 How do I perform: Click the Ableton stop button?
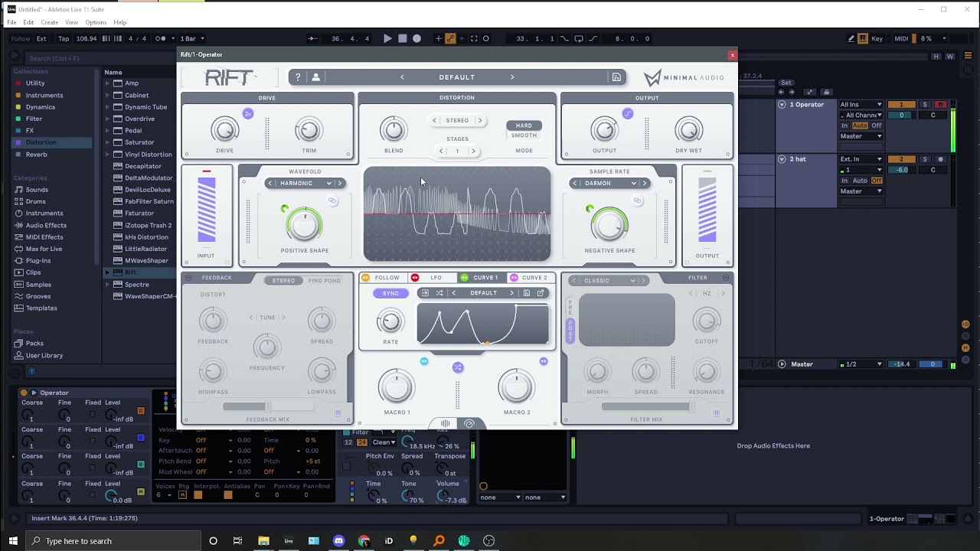click(x=402, y=38)
